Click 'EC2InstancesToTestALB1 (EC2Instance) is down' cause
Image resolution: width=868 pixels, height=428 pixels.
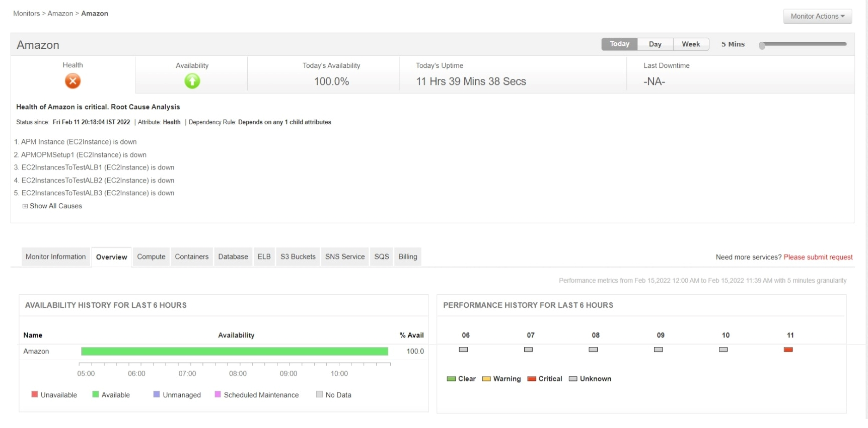click(x=98, y=167)
